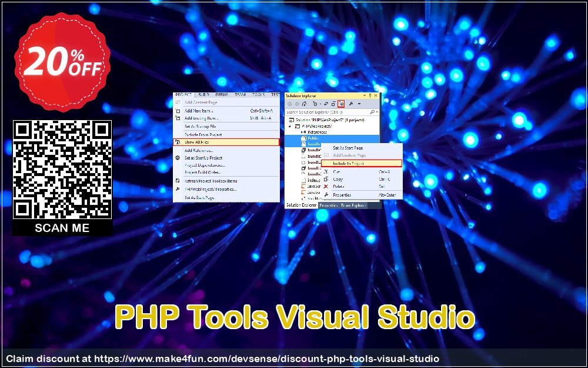Open the TEAM menu
The width and height of the screenshot is (588, 368).
(240, 95)
